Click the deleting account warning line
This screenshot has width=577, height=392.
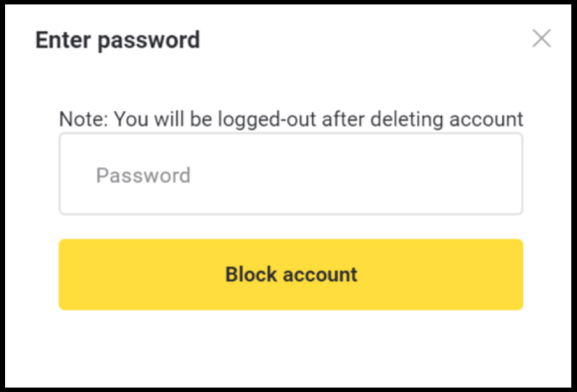(x=291, y=119)
